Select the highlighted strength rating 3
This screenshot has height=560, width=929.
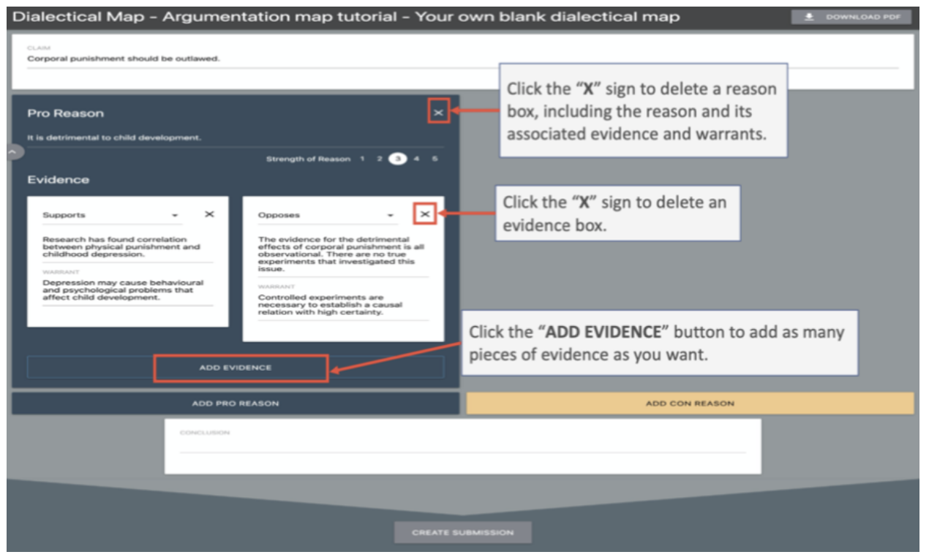pos(398,159)
